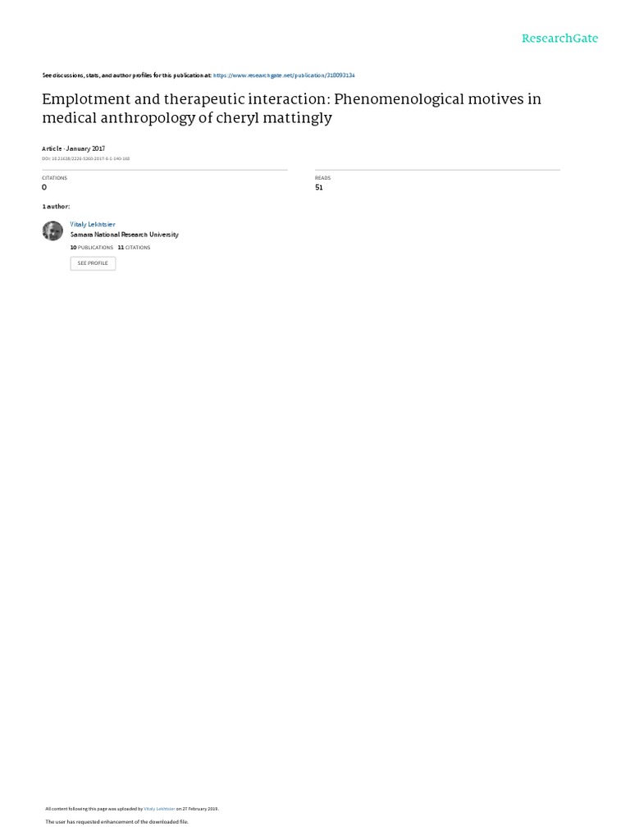Image resolution: width=630 pixels, height=840 pixels.
Task: Open the researchgate.net publication URL link
Action: tap(284, 75)
